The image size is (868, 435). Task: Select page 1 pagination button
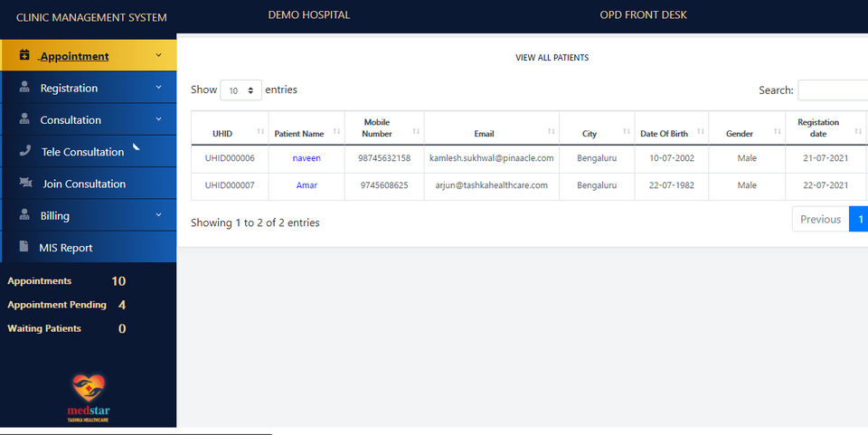[x=860, y=219]
